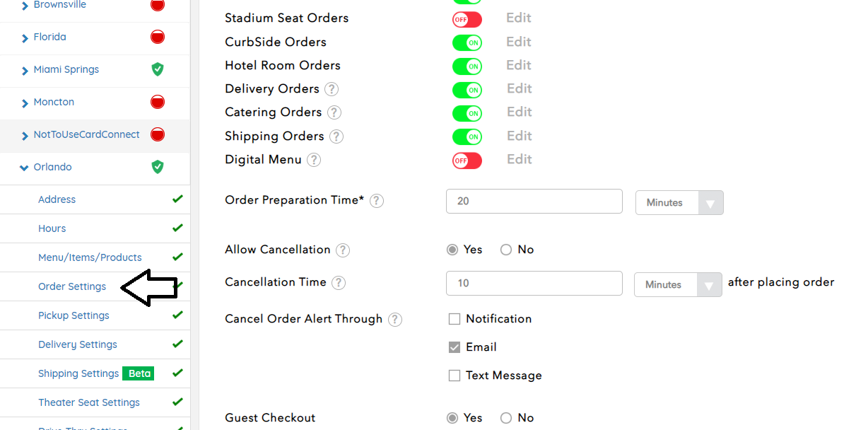The image size is (868, 430).
Task: Expand the Moncton location
Action: point(25,103)
